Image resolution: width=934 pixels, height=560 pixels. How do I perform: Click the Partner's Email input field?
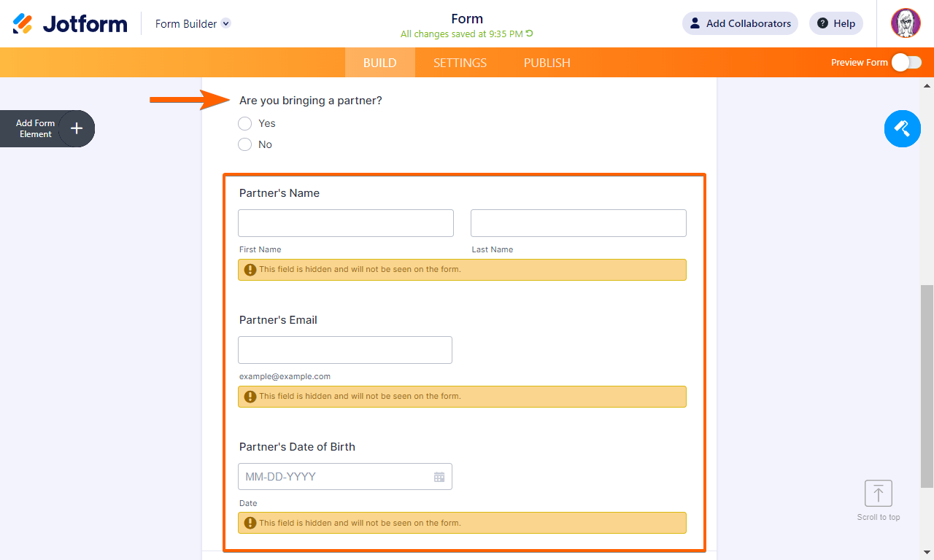345,350
